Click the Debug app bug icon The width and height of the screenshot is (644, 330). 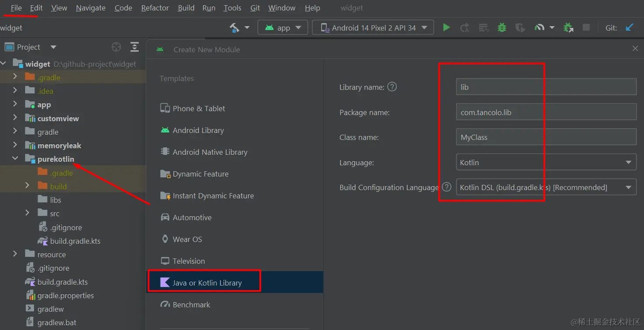[x=502, y=27]
